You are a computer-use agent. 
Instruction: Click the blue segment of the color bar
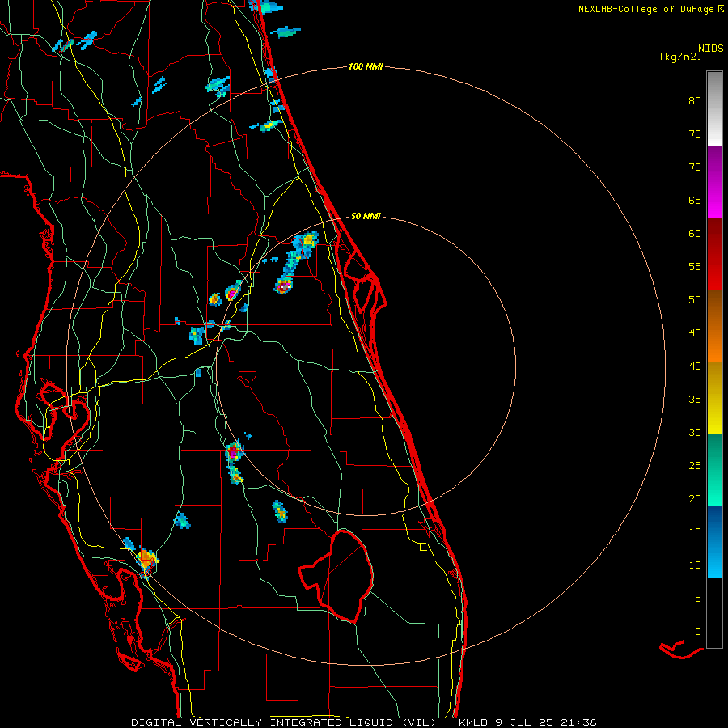click(714, 542)
